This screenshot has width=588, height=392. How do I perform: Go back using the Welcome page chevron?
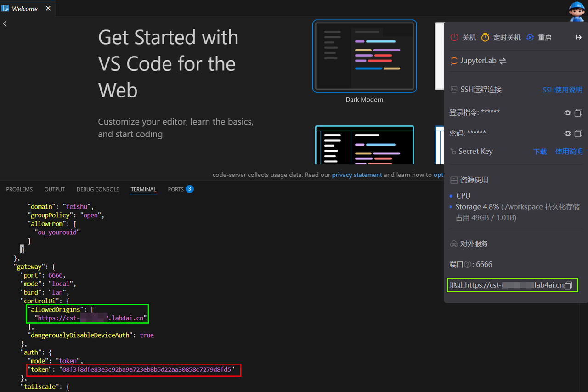(x=5, y=23)
